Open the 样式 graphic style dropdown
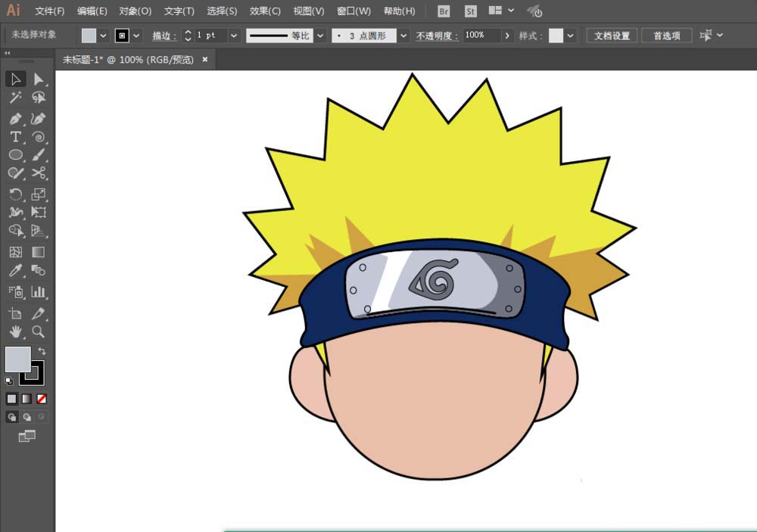The image size is (757, 532). click(x=571, y=36)
